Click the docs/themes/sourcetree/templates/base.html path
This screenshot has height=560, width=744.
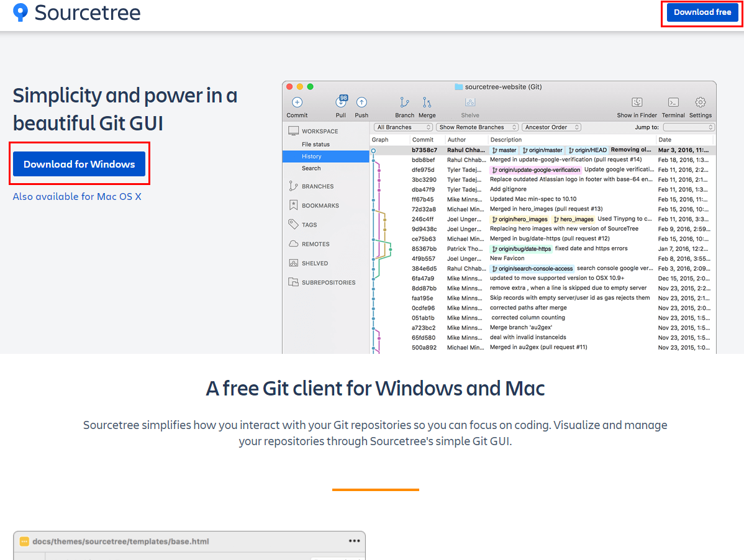click(120, 541)
